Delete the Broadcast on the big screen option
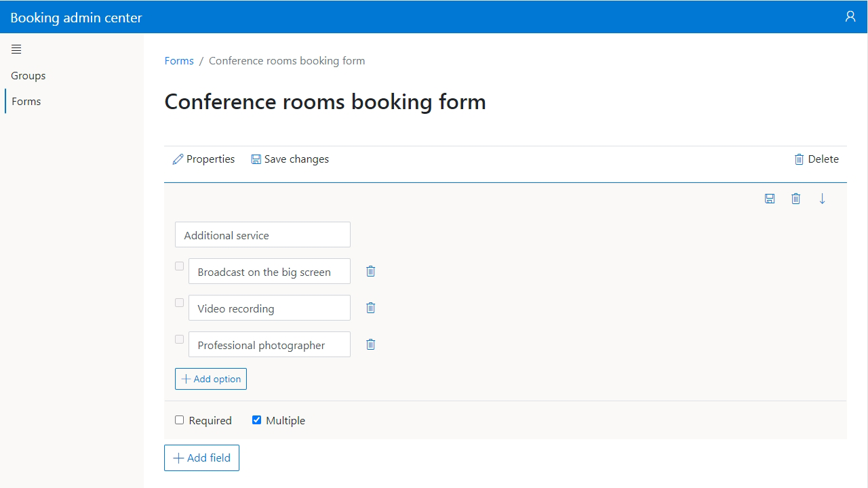The width and height of the screenshot is (868, 488). point(370,271)
